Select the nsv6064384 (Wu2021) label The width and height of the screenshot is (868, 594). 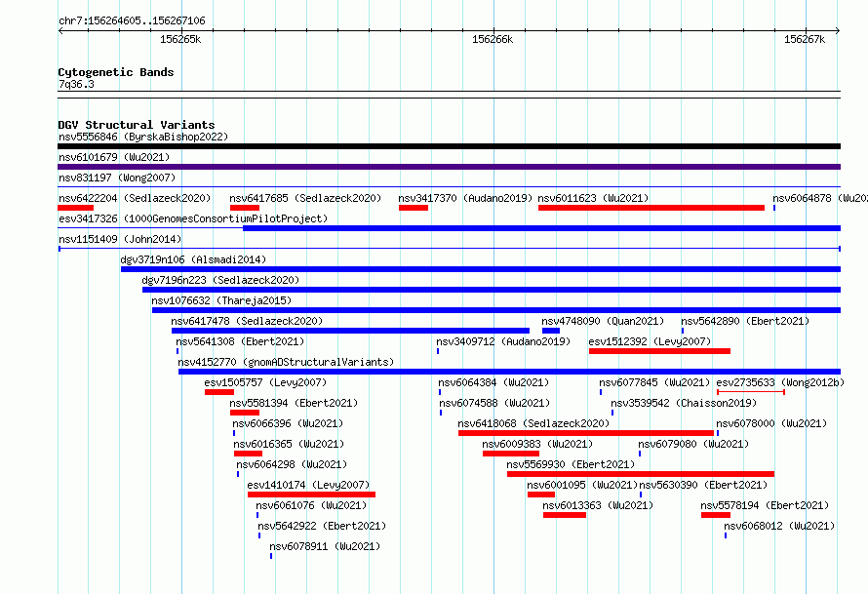tap(493, 382)
